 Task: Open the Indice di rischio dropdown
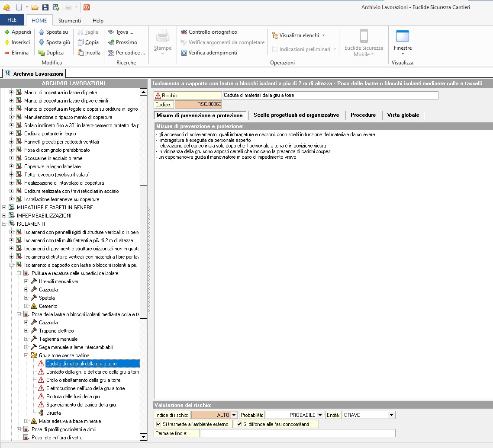click(x=235, y=415)
